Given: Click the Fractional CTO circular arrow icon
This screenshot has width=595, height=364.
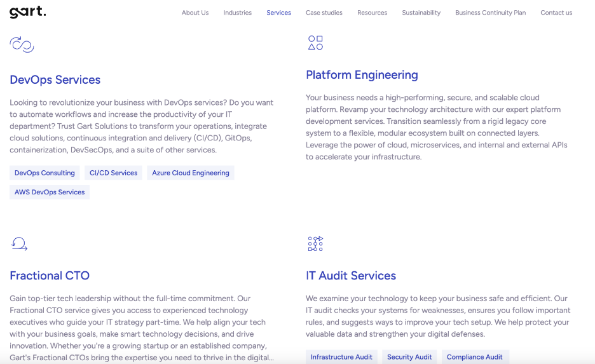Looking at the screenshot, I should coord(19,244).
